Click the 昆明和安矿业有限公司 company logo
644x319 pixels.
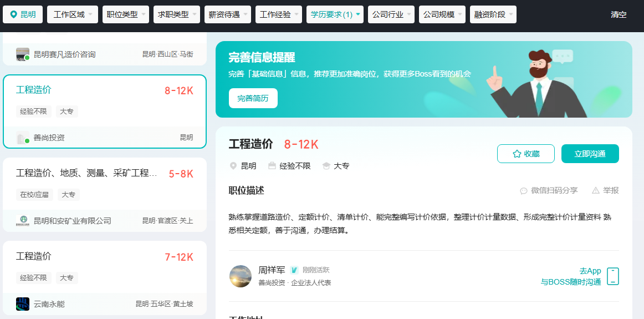click(x=23, y=221)
